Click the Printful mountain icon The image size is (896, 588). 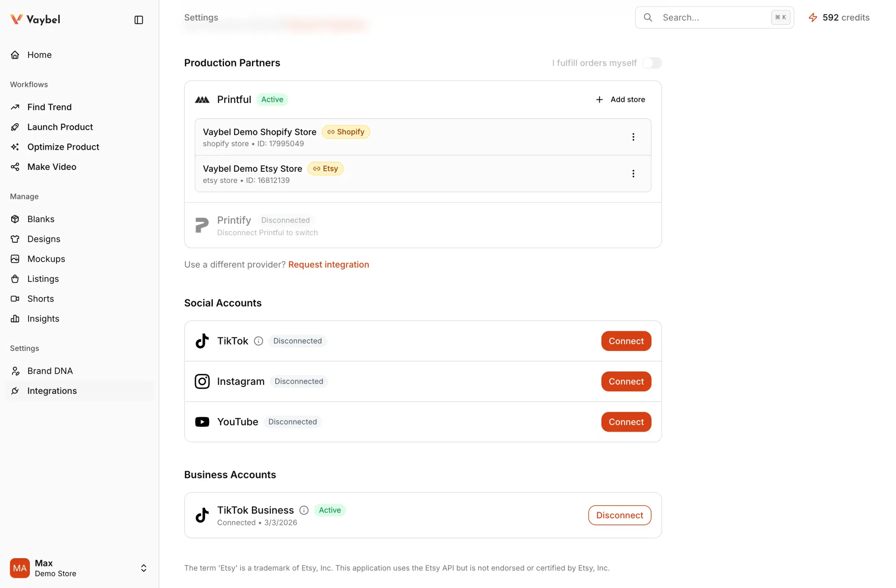202,99
